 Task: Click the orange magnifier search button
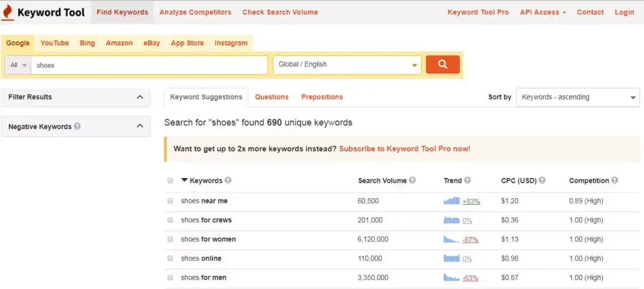[x=442, y=64]
